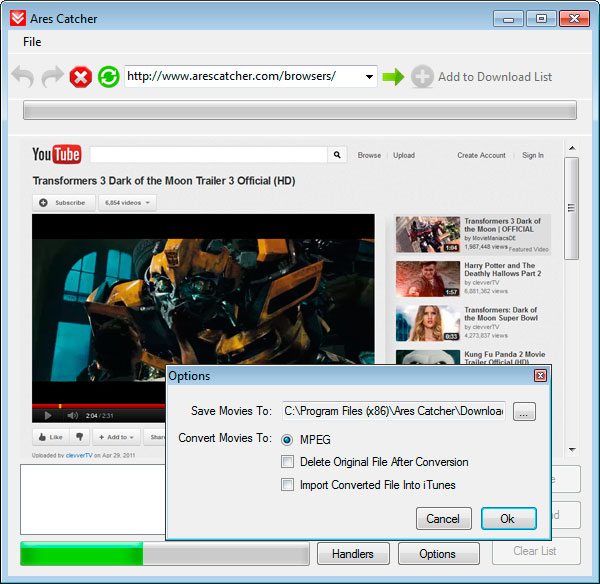Refresh the page with the green reload icon
Viewport: 600px width, 584px height.
click(x=109, y=77)
